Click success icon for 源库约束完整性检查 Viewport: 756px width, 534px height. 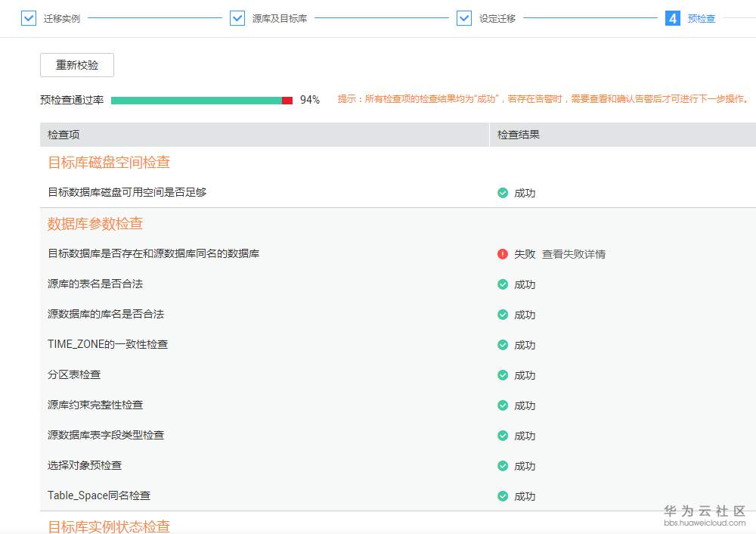coord(503,405)
